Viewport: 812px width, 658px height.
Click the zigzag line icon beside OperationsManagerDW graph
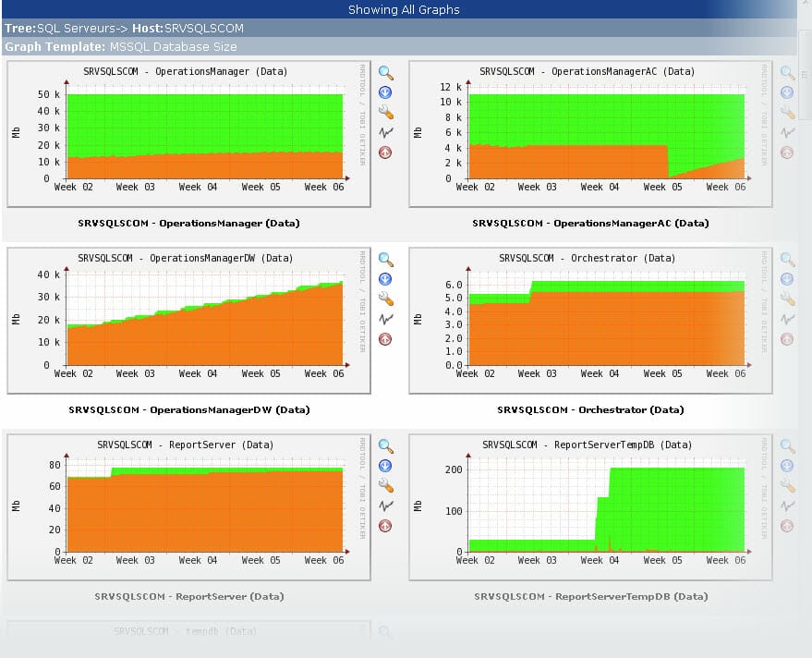385,320
